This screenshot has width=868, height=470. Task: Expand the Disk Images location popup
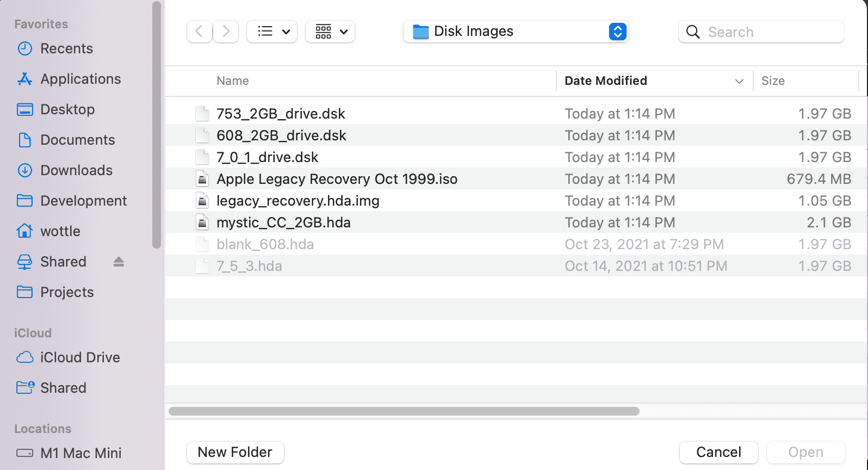(x=617, y=32)
